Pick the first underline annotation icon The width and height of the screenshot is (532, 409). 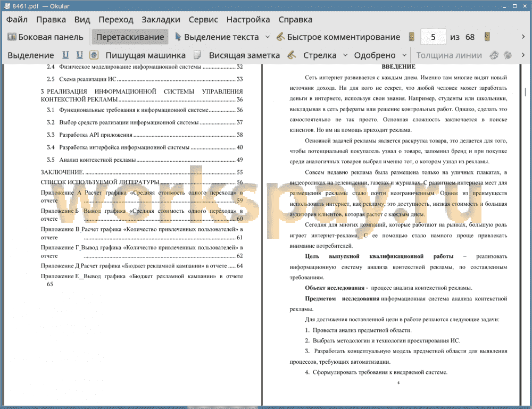(65, 55)
